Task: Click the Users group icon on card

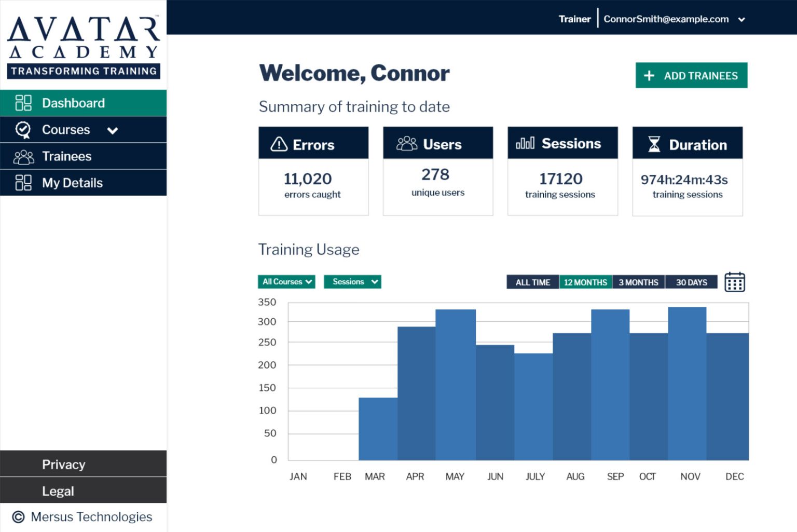Action: (x=407, y=144)
